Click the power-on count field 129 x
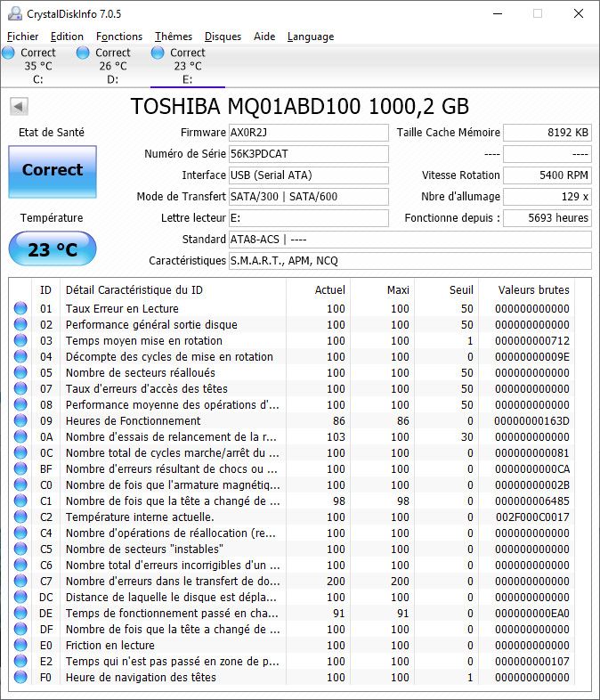The image size is (600, 700). (547, 197)
